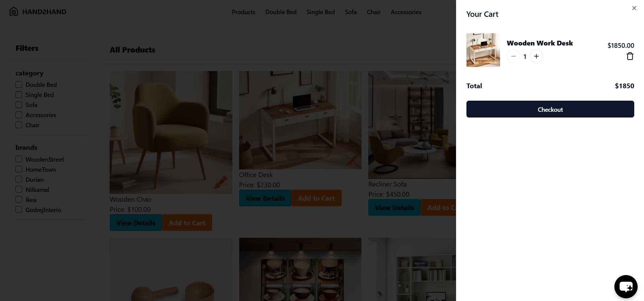Click the pencil edit icon on Wooden Chair
This screenshot has width=644, height=301.
pyautogui.click(x=221, y=182)
